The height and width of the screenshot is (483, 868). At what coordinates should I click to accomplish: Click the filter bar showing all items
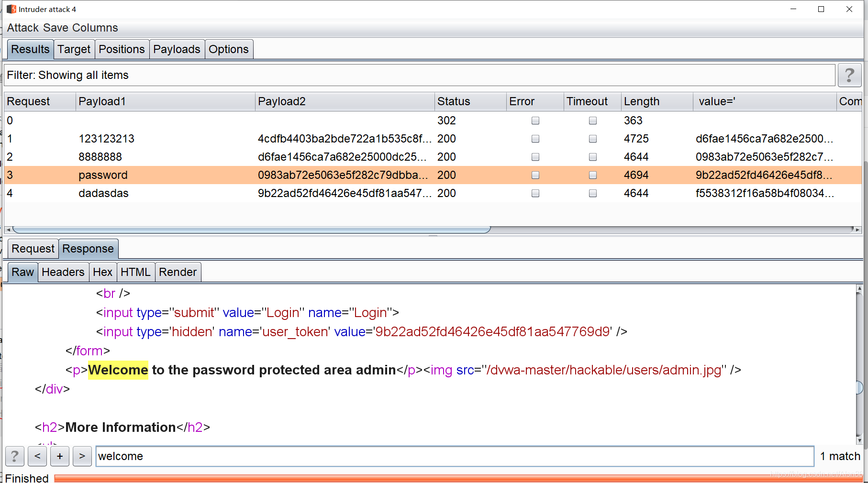tap(420, 75)
